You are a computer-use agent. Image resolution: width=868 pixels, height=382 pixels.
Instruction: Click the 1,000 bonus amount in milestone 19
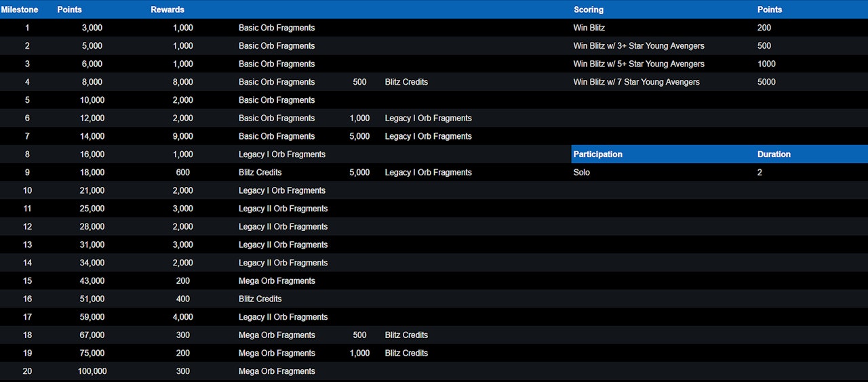pyautogui.click(x=359, y=353)
